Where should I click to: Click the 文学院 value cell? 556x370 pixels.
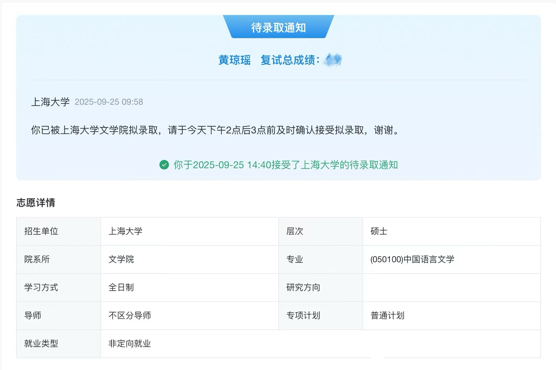click(x=190, y=259)
